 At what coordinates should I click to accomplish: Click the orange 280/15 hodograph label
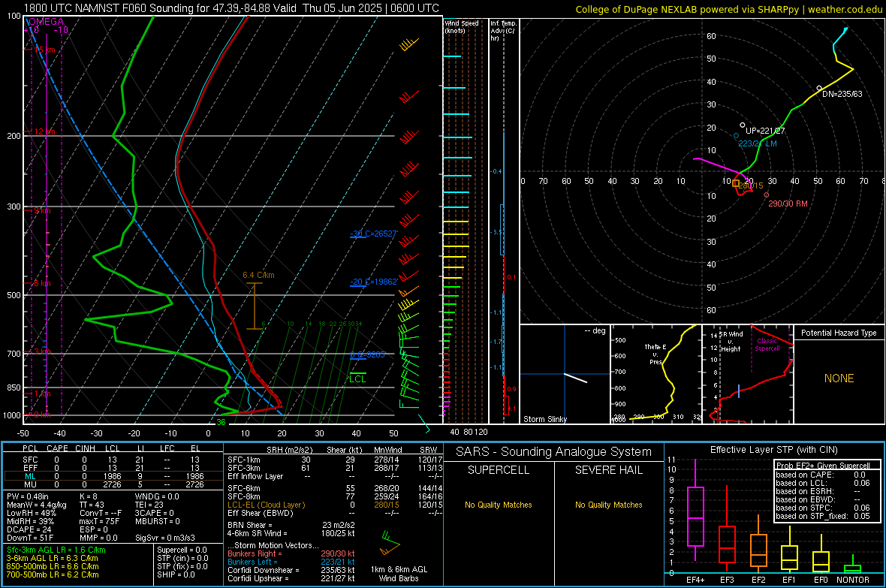pos(751,185)
